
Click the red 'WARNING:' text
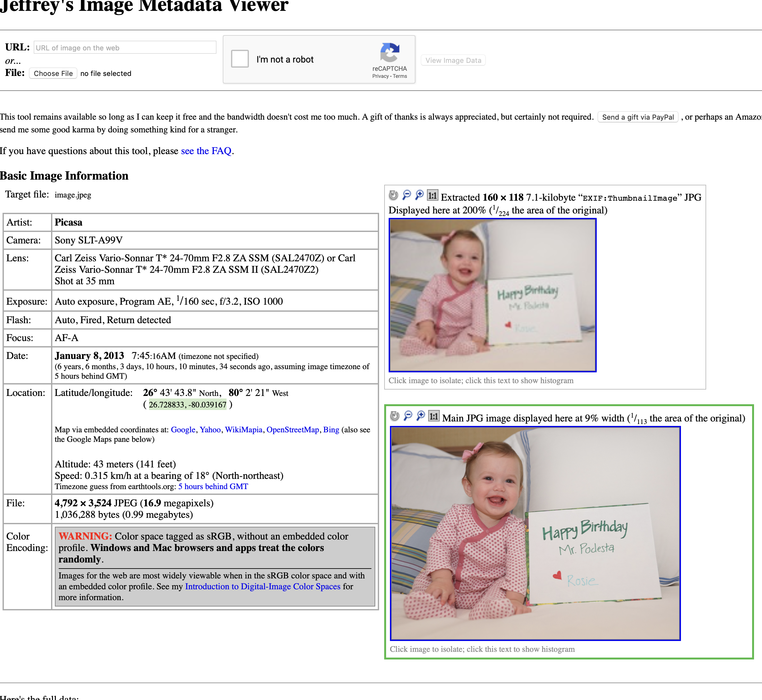(x=85, y=536)
